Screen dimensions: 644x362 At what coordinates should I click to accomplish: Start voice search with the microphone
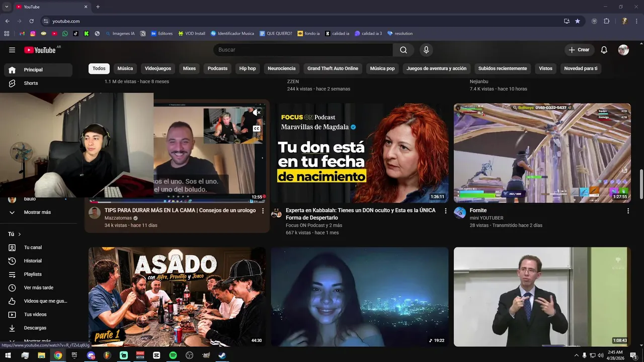point(426,50)
